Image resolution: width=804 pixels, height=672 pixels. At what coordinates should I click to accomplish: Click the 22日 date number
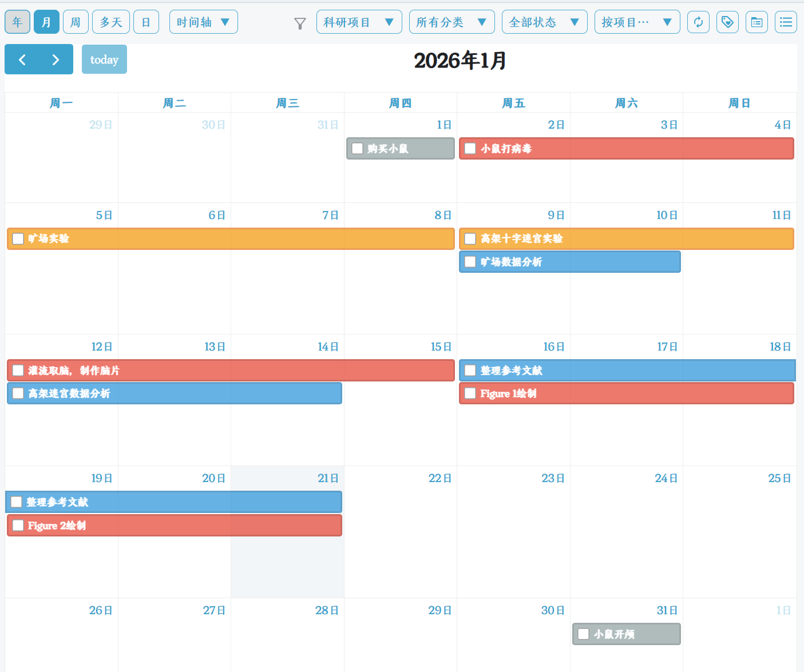(x=440, y=478)
